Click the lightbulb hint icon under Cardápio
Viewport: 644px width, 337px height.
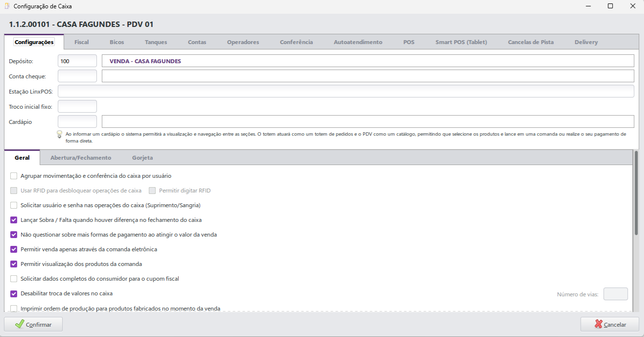[60, 134]
